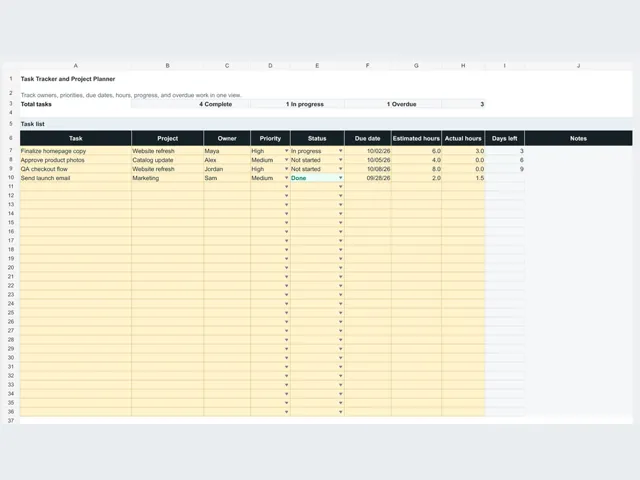Open Priority dropdown for QA checkout flow
This screenshot has width=640, height=480.
point(286,169)
